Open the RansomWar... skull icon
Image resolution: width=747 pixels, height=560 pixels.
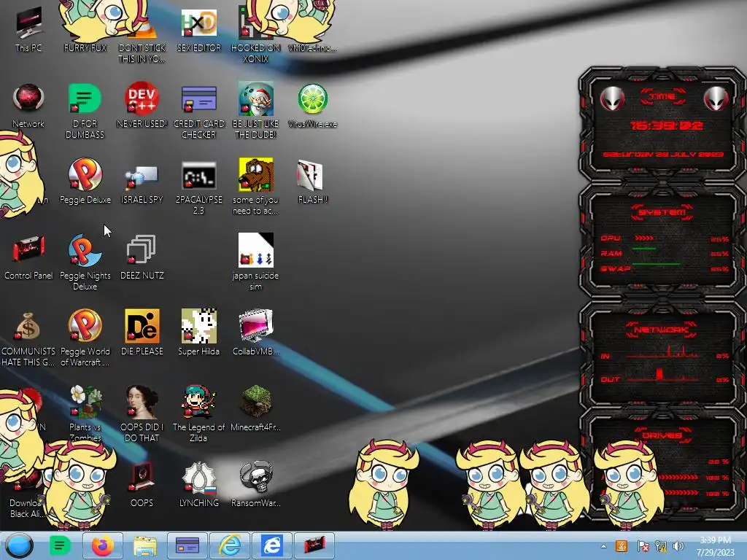coord(256,483)
